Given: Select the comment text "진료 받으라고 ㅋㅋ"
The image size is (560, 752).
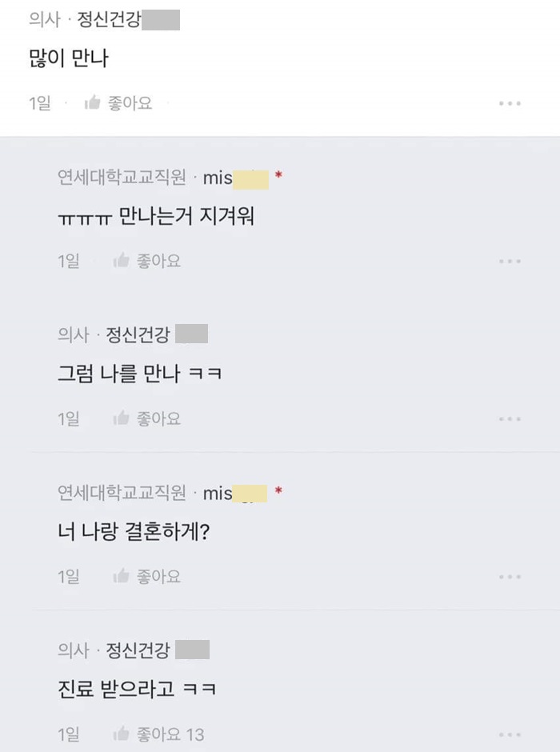Looking at the screenshot, I should 138,690.
